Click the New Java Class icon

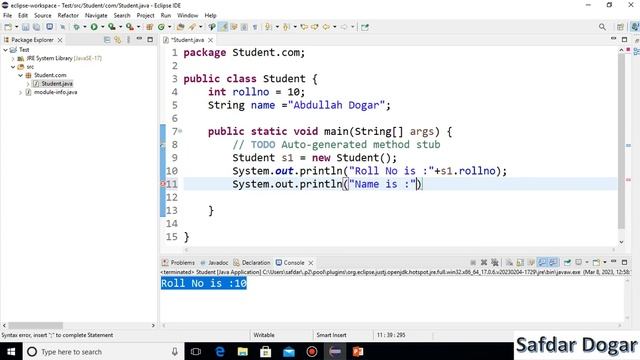[x=161, y=27]
